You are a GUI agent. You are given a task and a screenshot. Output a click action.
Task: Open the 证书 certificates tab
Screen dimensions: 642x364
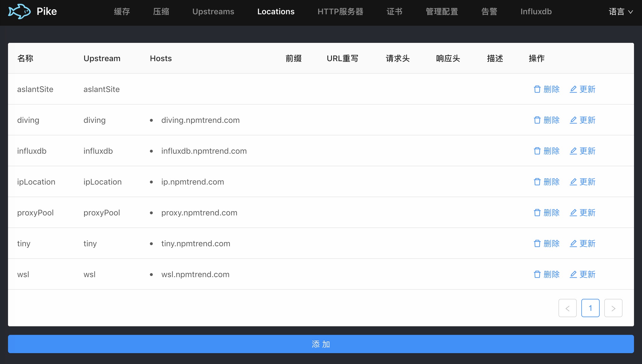[394, 12]
